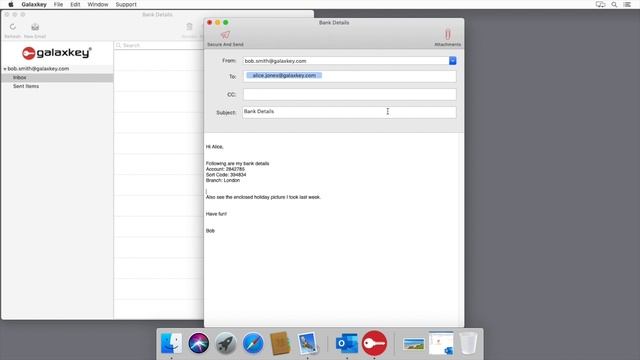The image size is (640, 360).
Task: Click the 'Hi Alice,' line in message body
Action: 215,147
